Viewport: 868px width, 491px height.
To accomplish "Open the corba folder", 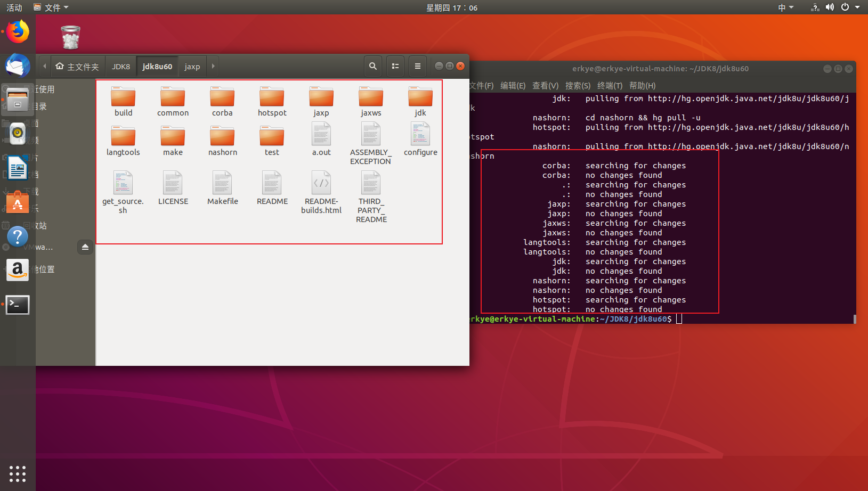I will point(222,101).
